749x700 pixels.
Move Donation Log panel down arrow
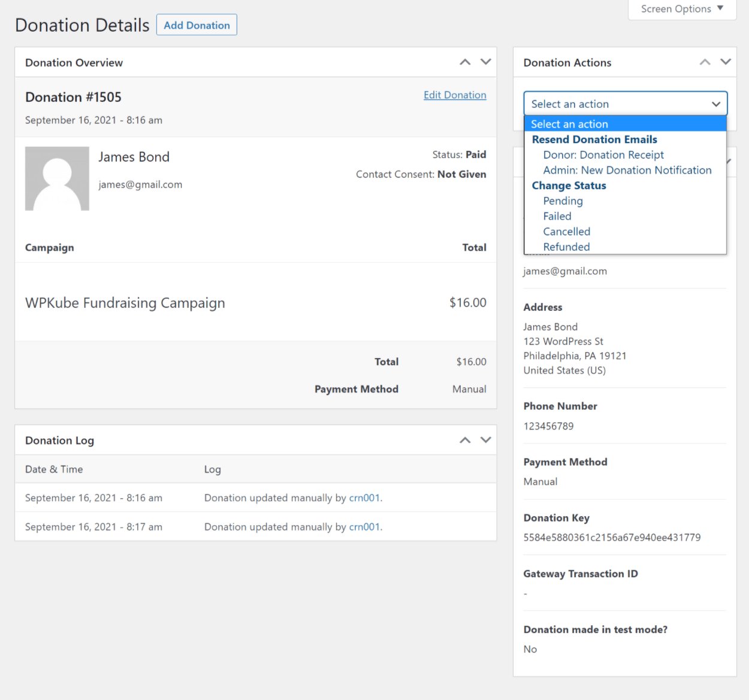click(486, 440)
